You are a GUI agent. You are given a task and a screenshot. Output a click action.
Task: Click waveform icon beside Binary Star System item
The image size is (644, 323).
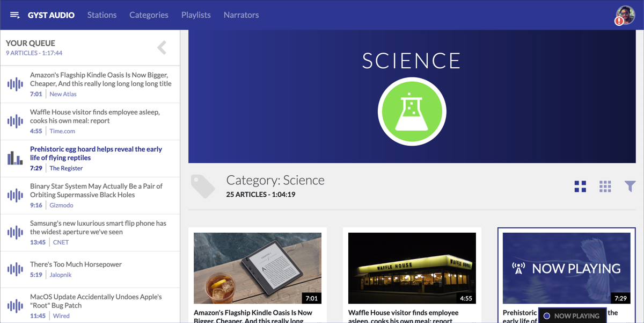pyautogui.click(x=15, y=196)
